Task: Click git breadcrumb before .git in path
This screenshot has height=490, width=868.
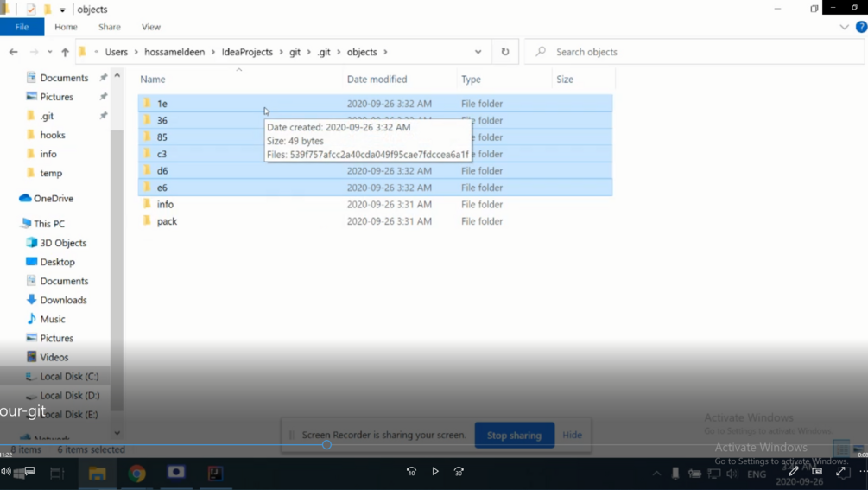Action: (x=295, y=52)
